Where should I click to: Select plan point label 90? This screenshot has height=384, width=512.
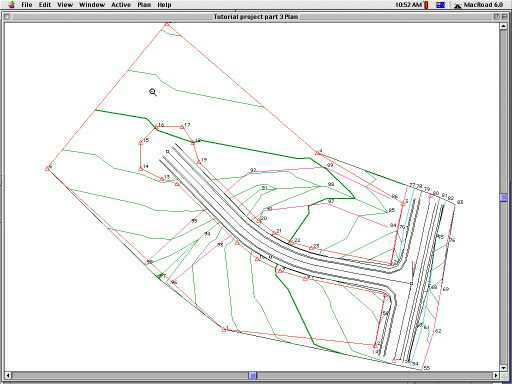pyautogui.click(x=269, y=209)
